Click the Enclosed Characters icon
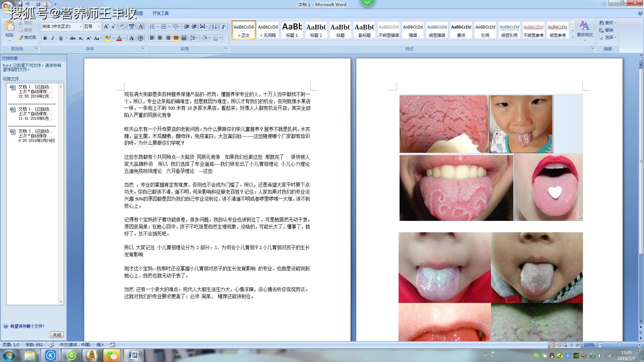 [x=141, y=38]
